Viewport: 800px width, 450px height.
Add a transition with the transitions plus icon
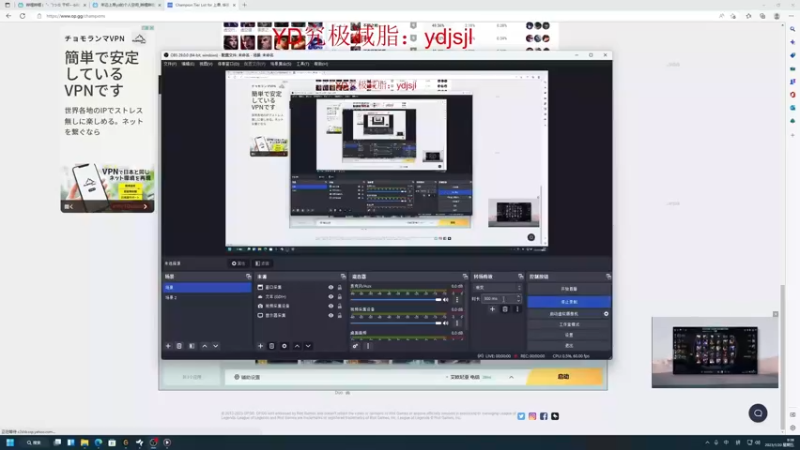tap(492, 309)
